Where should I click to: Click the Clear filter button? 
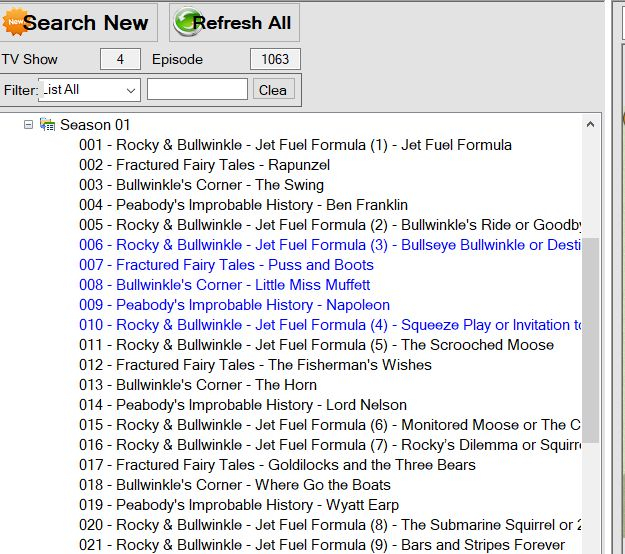[273, 90]
